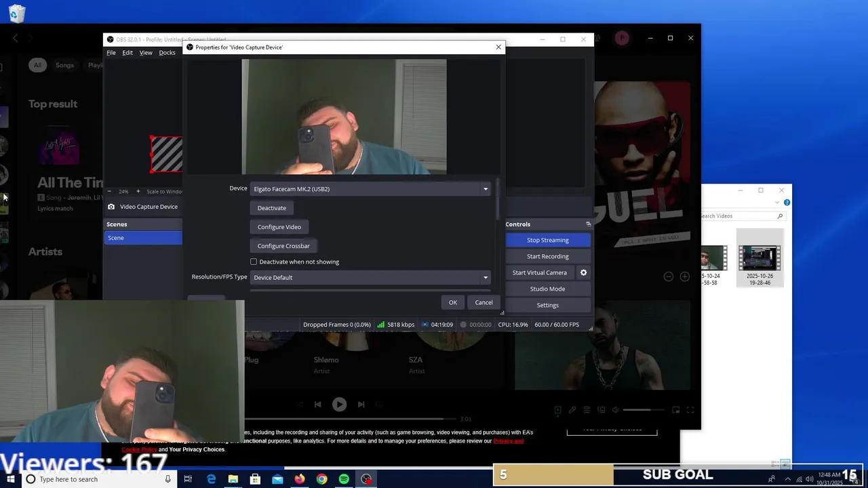This screenshot has width=868, height=488.
Task: Select the All filter in Spotify search
Action: (x=37, y=65)
